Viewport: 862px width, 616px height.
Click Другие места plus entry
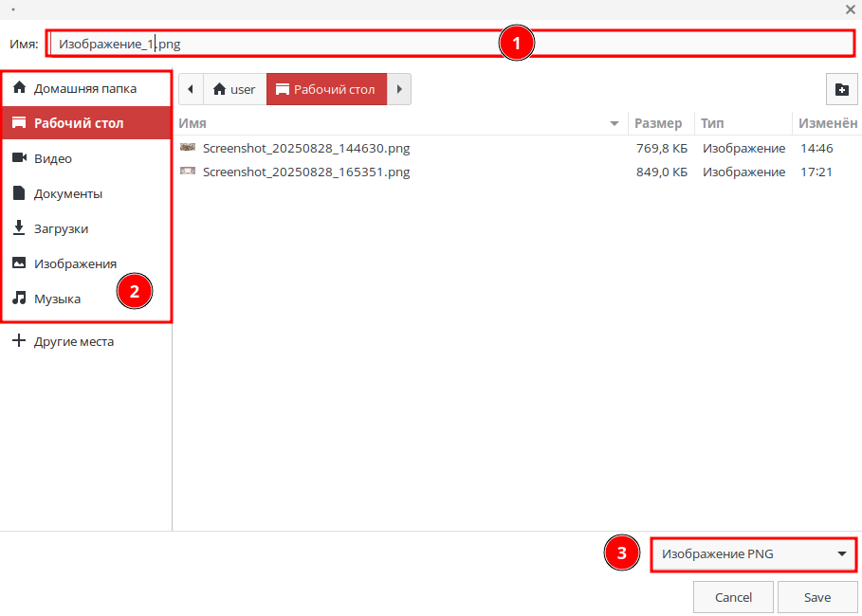coord(74,341)
